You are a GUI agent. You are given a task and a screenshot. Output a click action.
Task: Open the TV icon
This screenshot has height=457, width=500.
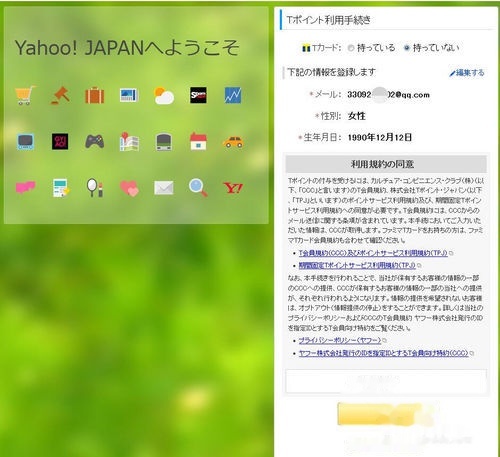[25, 142]
